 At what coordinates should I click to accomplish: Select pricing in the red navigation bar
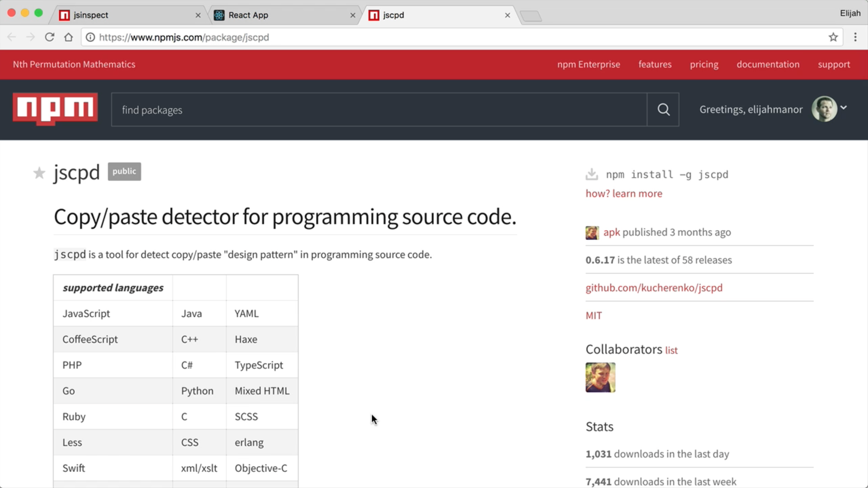pyautogui.click(x=704, y=64)
